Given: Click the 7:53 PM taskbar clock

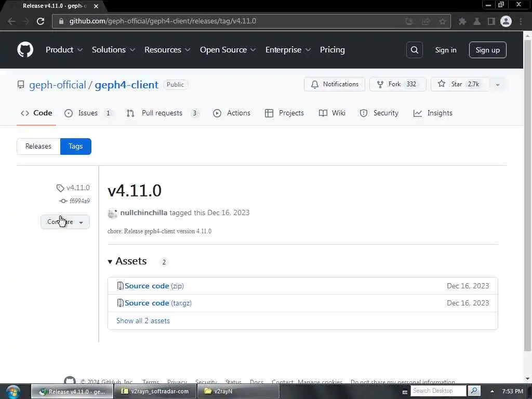Looking at the screenshot, I should click(512, 391).
